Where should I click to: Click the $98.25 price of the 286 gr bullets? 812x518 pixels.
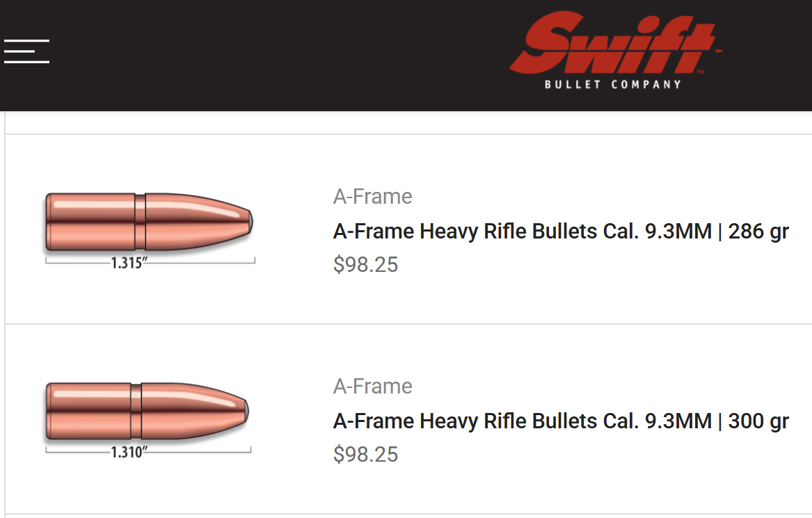(366, 265)
